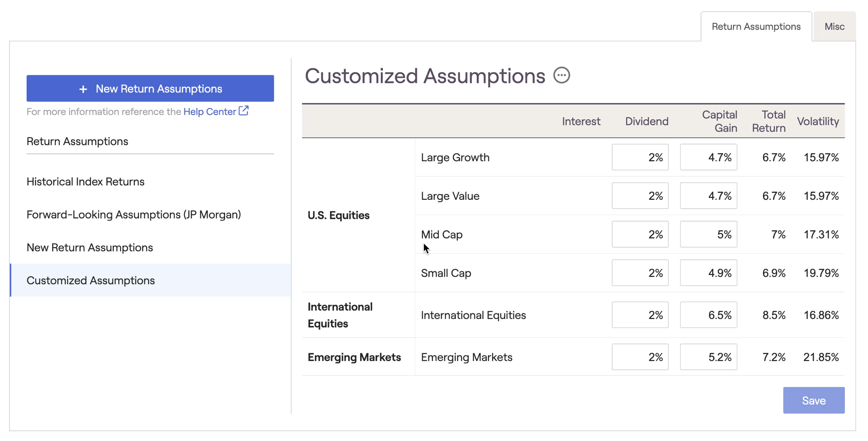Edit Mid Cap dividend field
The width and height of the screenshot is (868, 441).
[x=640, y=235]
